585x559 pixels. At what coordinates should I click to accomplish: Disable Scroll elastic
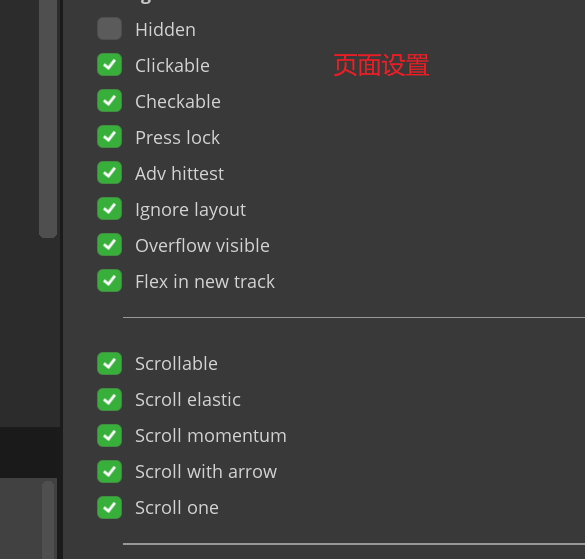pos(109,399)
